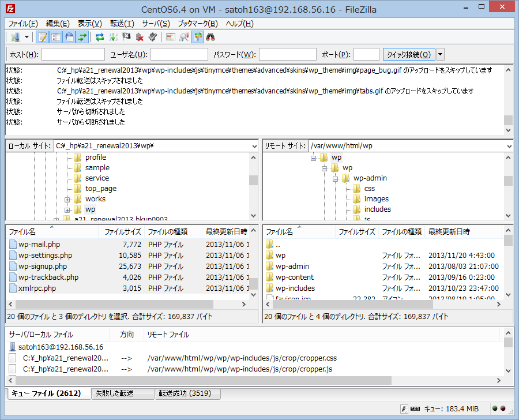
Task: Reconnect to last server icon
Action: pos(153,37)
